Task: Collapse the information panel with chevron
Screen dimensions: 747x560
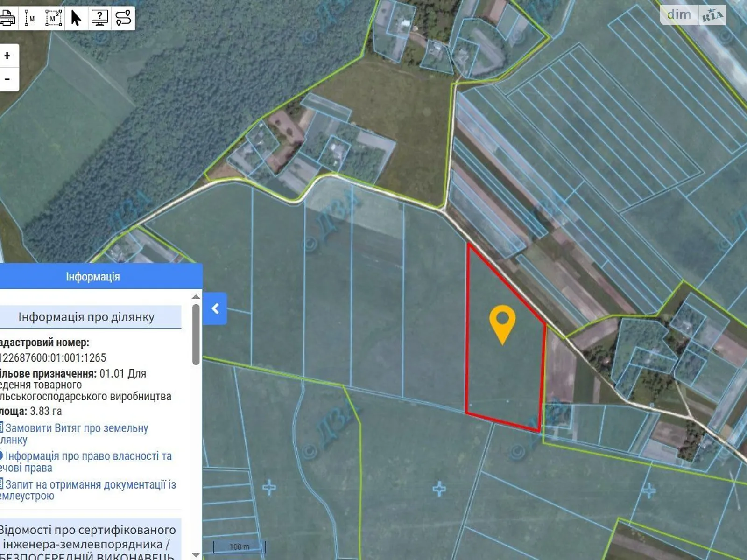Action: point(215,308)
